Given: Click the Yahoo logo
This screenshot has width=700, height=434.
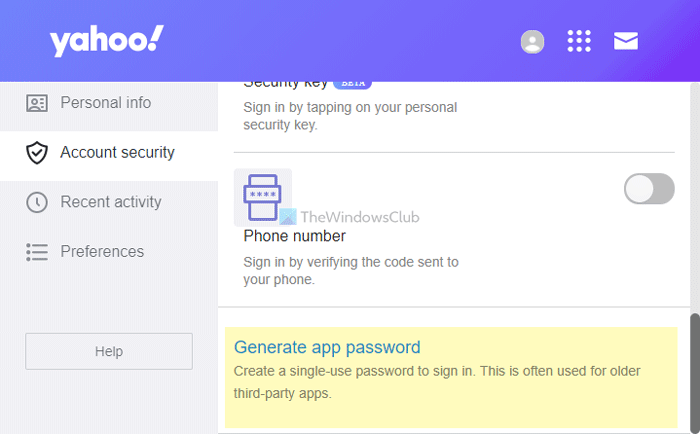Looking at the screenshot, I should tap(106, 41).
